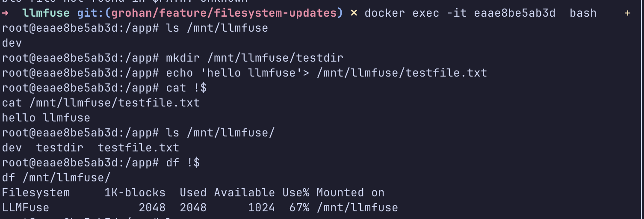This screenshot has height=219, width=644.
Task: Click the Filesystem column header
Action: click(x=36, y=192)
